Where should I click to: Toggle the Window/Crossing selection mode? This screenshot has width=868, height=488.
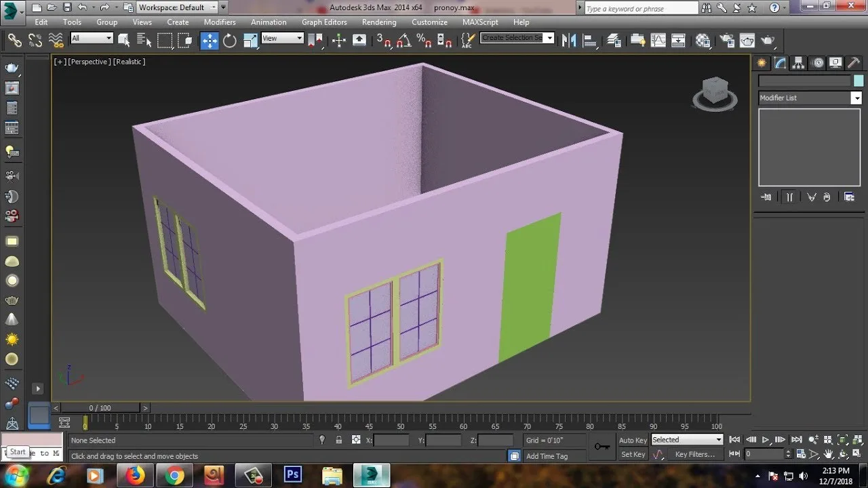(185, 41)
